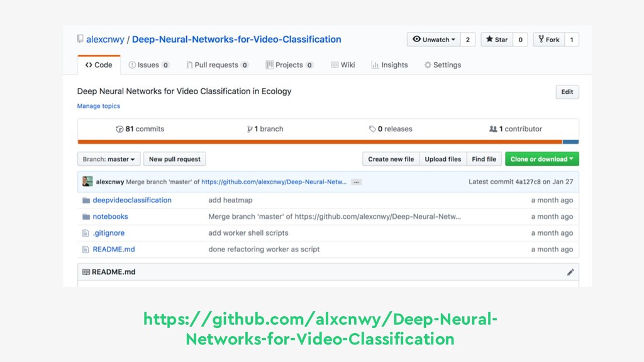Click the star icon in the Star button
Viewport: 644px width, 362px height.
pos(489,39)
